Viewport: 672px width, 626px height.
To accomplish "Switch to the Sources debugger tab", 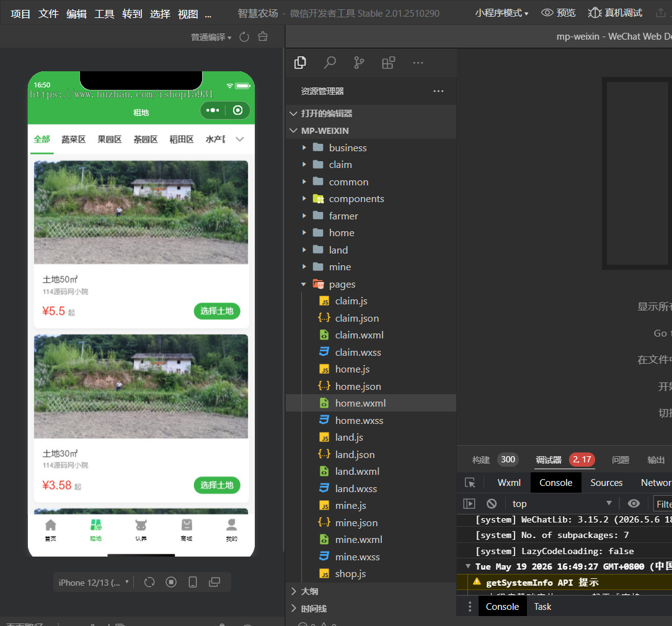I will pyautogui.click(x=606, y=482).
